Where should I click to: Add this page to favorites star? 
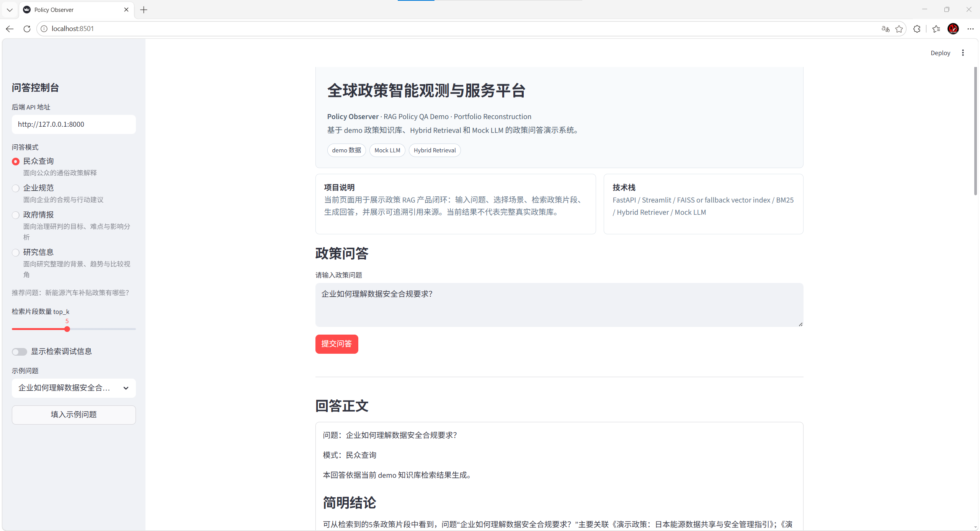coord(899,29)
